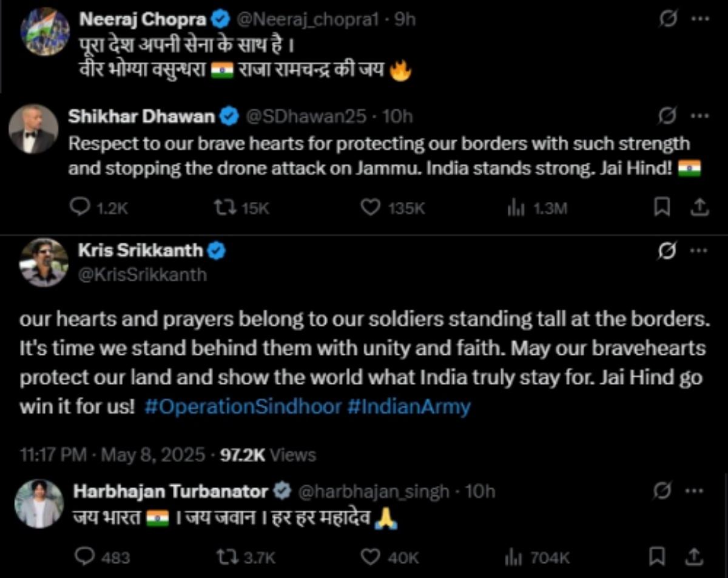Open more options on Neeraj Chopra's tweet

tap(700, 19)
